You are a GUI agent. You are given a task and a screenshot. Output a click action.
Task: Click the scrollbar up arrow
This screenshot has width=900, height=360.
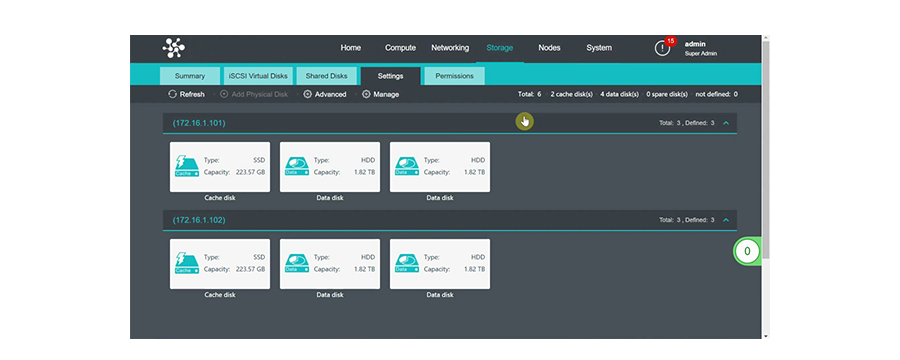765,38
